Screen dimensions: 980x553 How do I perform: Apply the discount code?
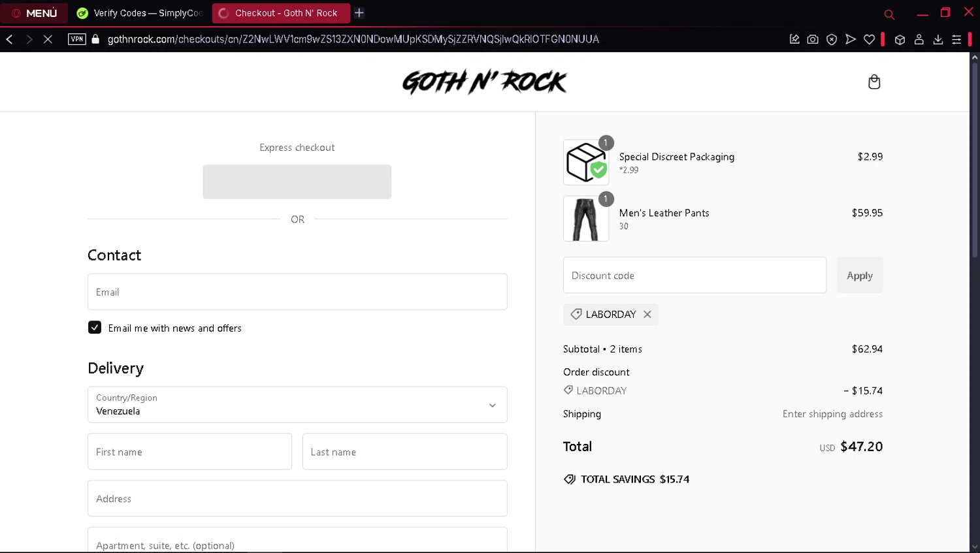pyautogui.click(x=860, y=275)
